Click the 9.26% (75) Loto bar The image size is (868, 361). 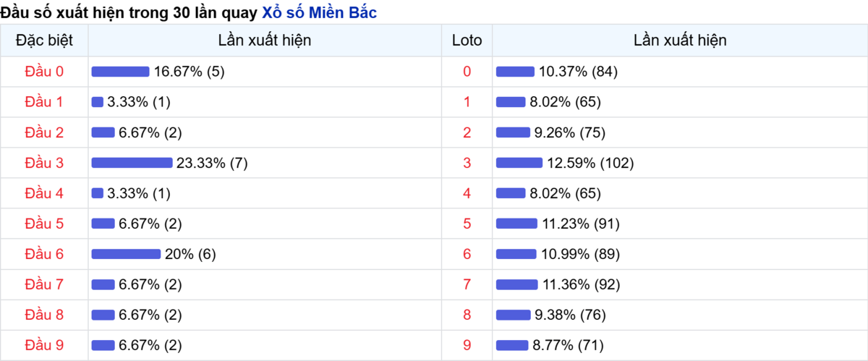[x=514, y=132]
